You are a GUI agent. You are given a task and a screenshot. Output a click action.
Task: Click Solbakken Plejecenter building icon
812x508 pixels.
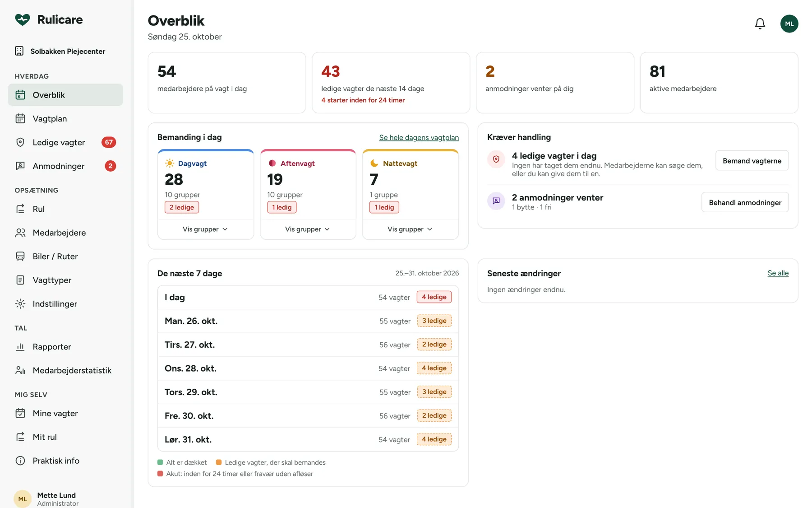click(19, 51)
